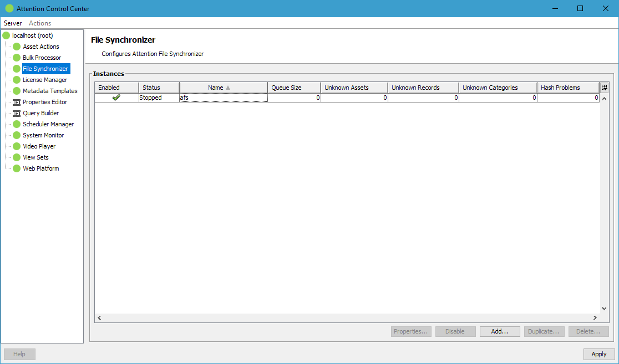
Task: Select localhost (root) node in the tree
Action: click(x=32, y=35)
